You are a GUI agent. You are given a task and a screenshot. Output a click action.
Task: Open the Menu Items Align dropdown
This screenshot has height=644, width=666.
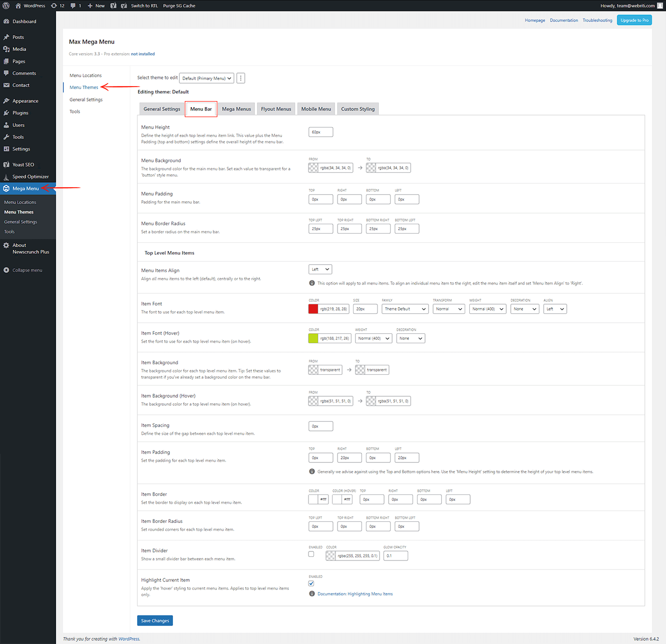click(320, 269)
